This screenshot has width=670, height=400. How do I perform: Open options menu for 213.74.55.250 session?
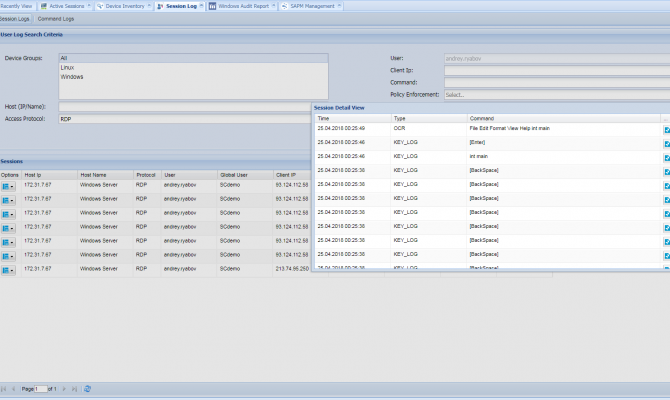click(x=8, y=271)
